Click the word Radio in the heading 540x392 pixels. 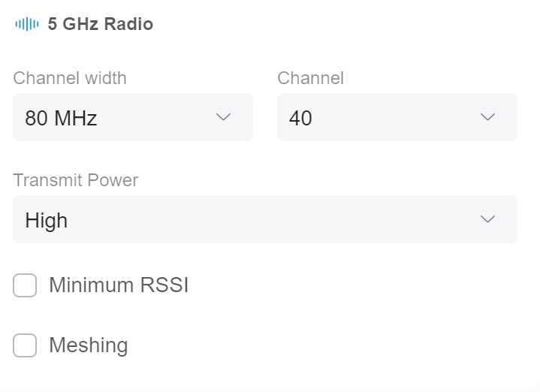coord(128,24)
